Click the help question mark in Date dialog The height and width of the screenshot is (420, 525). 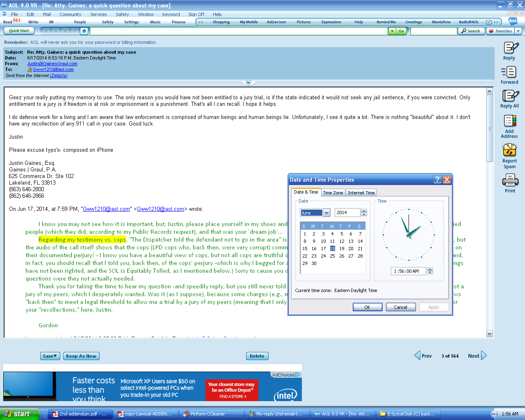(x=437, y=180)
